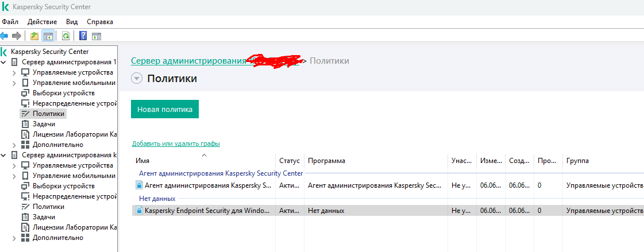Click Лицензии Лаборатории icon under server 1

click(25, 134)
